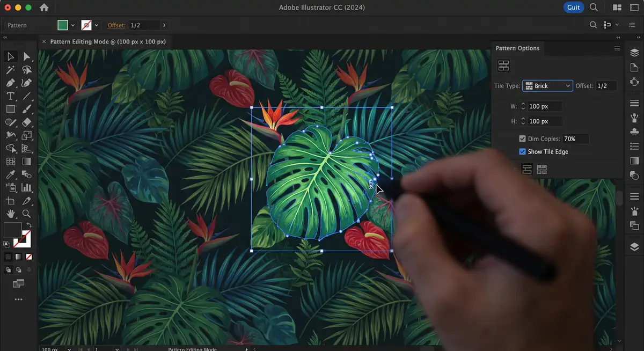Expand the Offset options arrow in control bar
The width and height of the screenshot is (644, 351).
[x=164, y=25]
